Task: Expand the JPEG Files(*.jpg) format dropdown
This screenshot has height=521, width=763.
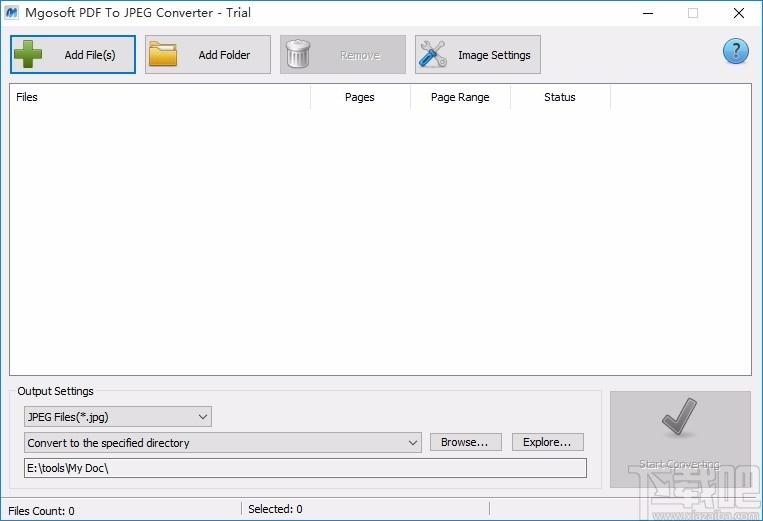Action: click(x=118, y=417)
